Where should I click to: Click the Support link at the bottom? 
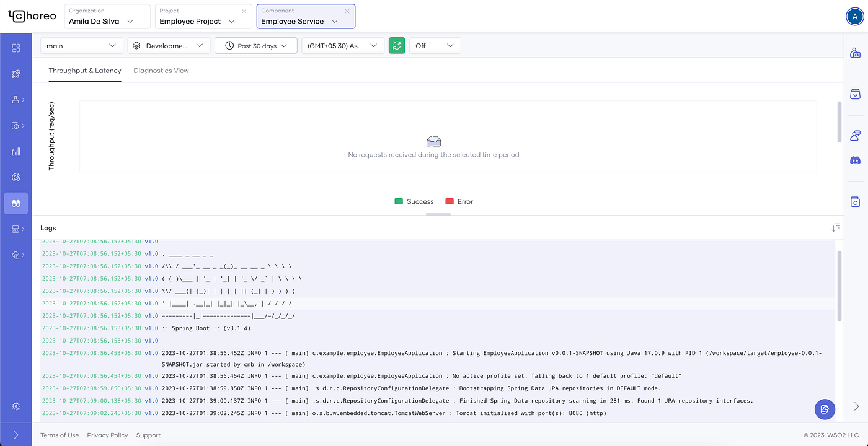tap(148, 435)
